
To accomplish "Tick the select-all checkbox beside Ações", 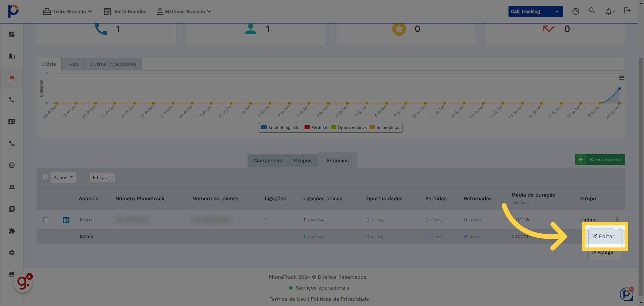I will tap(45, 177).
